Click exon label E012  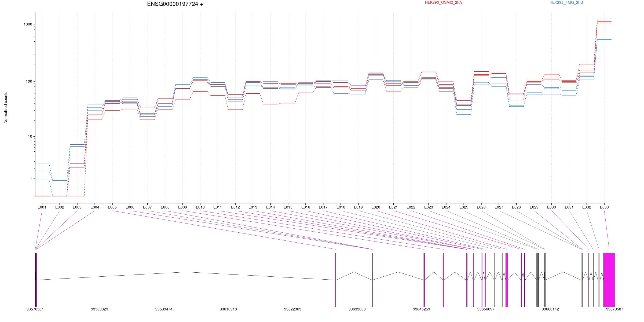click(x=235, y=207)
